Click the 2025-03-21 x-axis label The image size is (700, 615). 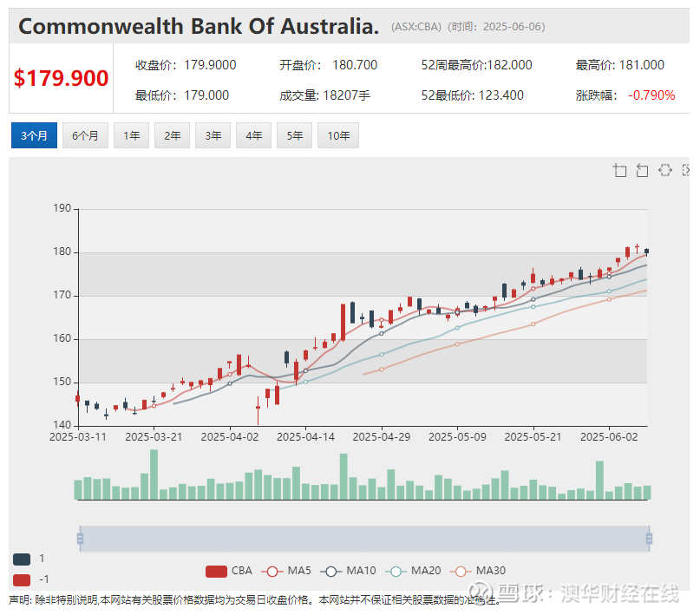click(x=154, y=437)
